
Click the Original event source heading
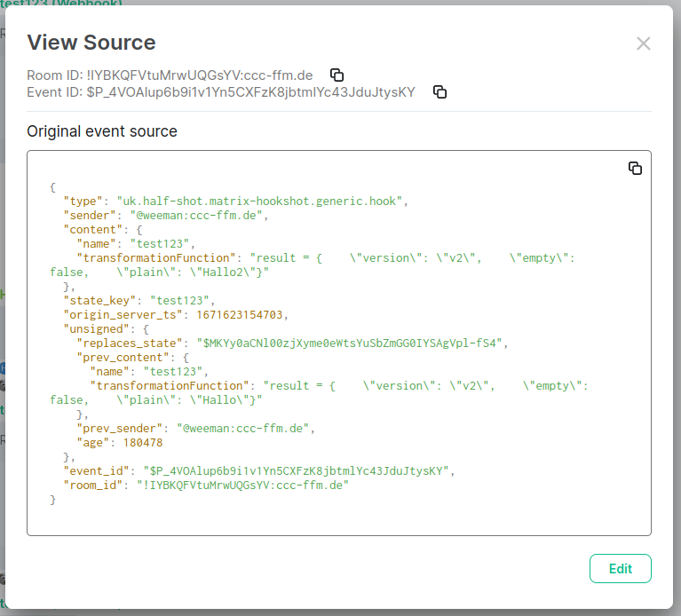coord(102,131)
